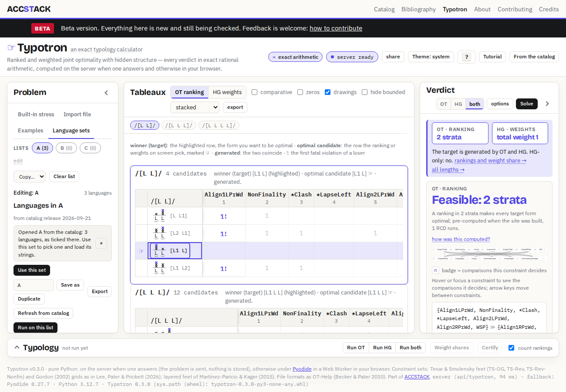
Task: Click the Run HG button
Action: [x=383, y=348]
